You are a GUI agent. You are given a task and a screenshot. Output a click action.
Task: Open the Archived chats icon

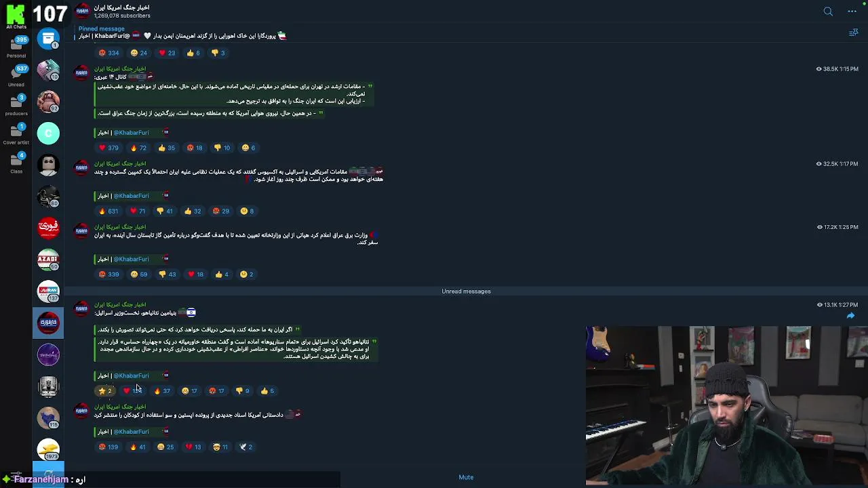tap(48, 39)
